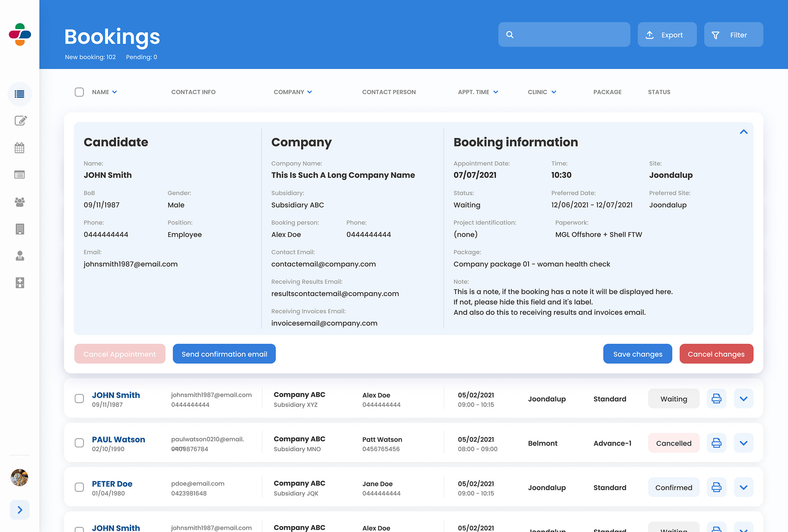Open the building companies sidebar icon
Image resolution: width=788 pixels, height=532 pixels.
20,229
